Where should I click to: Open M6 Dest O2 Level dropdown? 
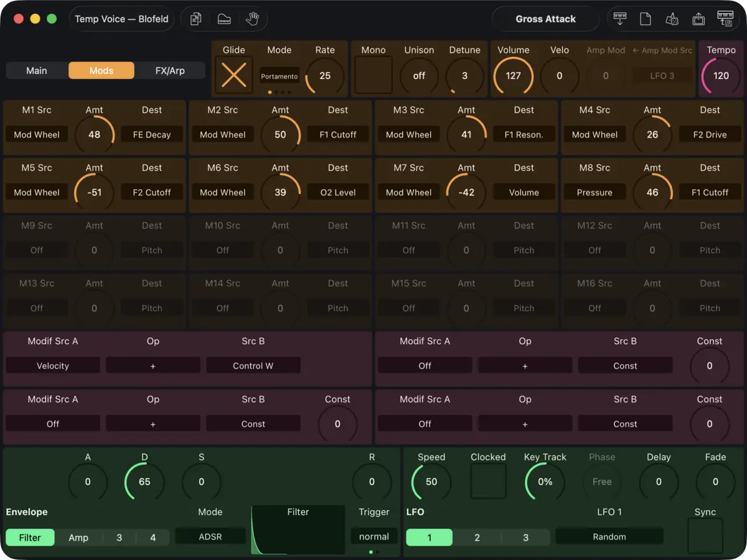[x=338, y=192]
